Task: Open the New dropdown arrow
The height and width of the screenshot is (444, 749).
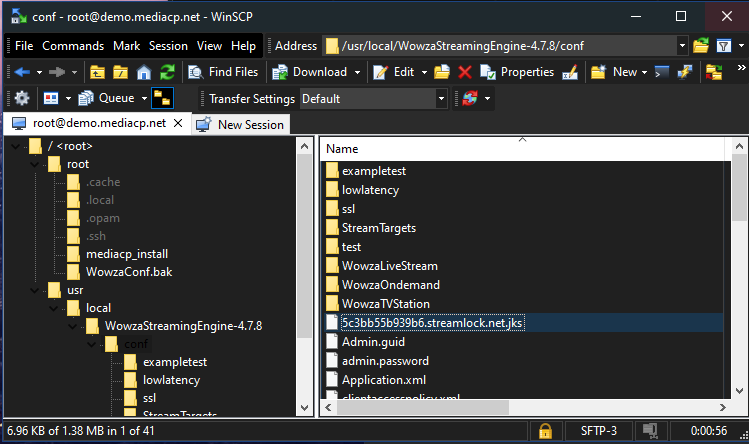Action: (x=644, y=73)
